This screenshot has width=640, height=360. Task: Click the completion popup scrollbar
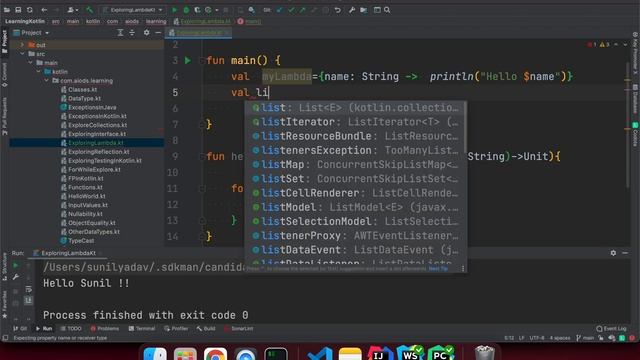[x=465, y=127]
